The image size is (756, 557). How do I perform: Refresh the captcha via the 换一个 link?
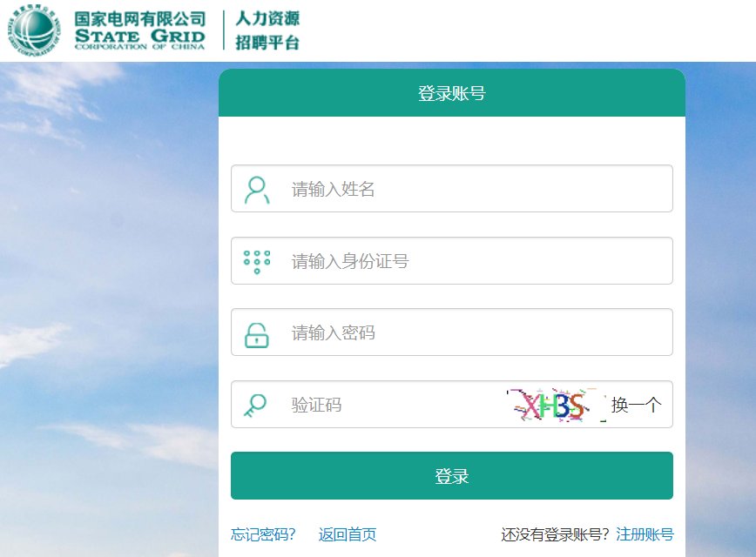tap(638, 404)
